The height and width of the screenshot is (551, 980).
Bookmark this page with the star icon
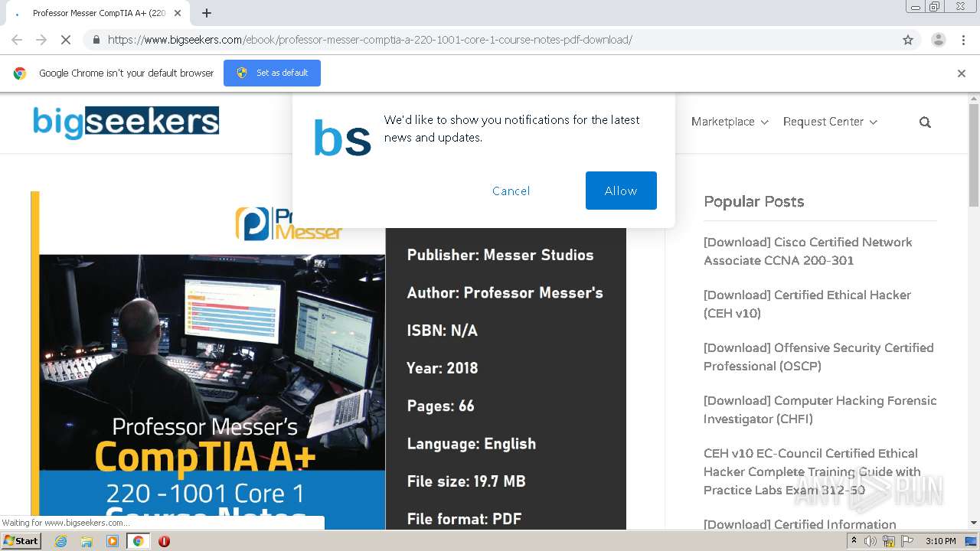(908, 40)
